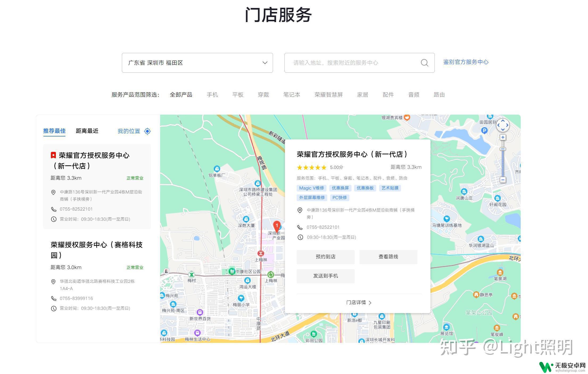Screen dimensions: 588x374
Task: Click the blue parking P icon on map
Action: [x=484, y=130]
